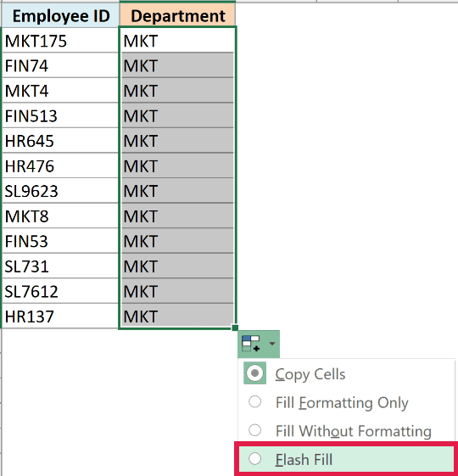Click Department cell beside MKT8

click(177, 216)
